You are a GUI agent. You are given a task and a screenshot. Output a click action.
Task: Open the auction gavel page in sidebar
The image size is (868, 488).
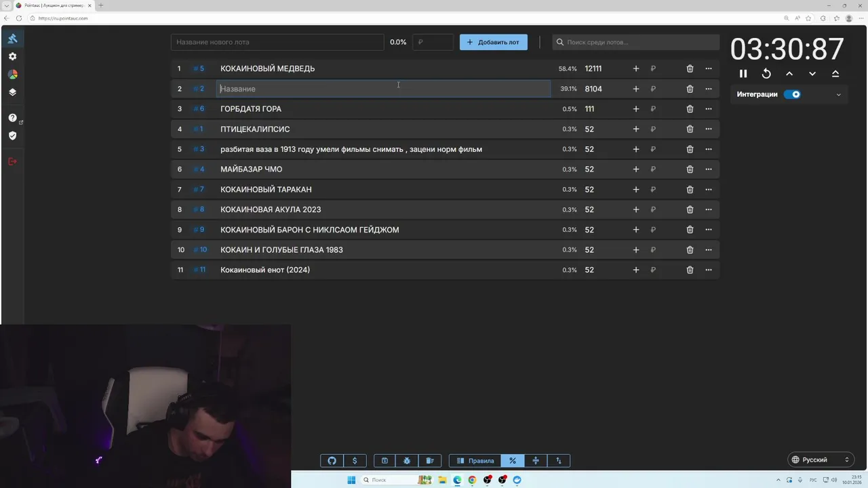[x=12, y=39]
